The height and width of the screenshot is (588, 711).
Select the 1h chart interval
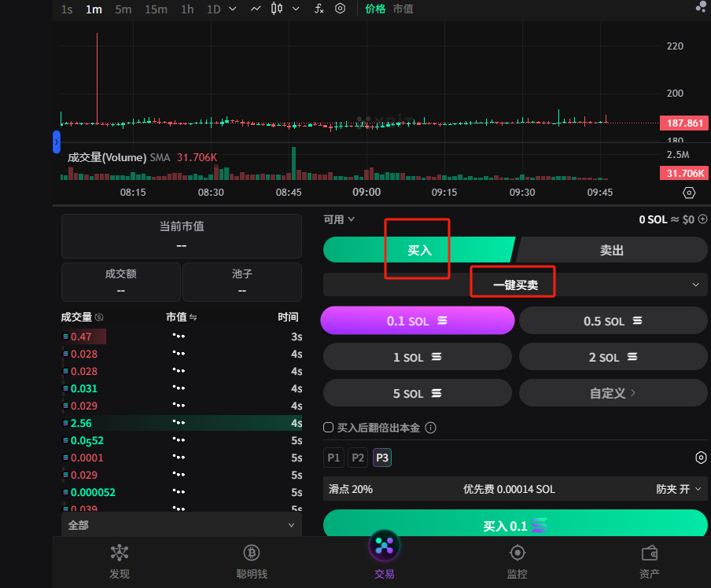pos(187,9)
